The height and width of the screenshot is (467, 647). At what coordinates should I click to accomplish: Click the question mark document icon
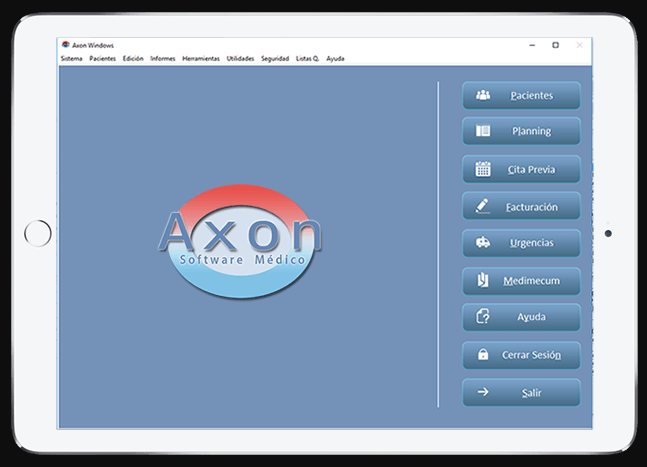tap(483, 317)
